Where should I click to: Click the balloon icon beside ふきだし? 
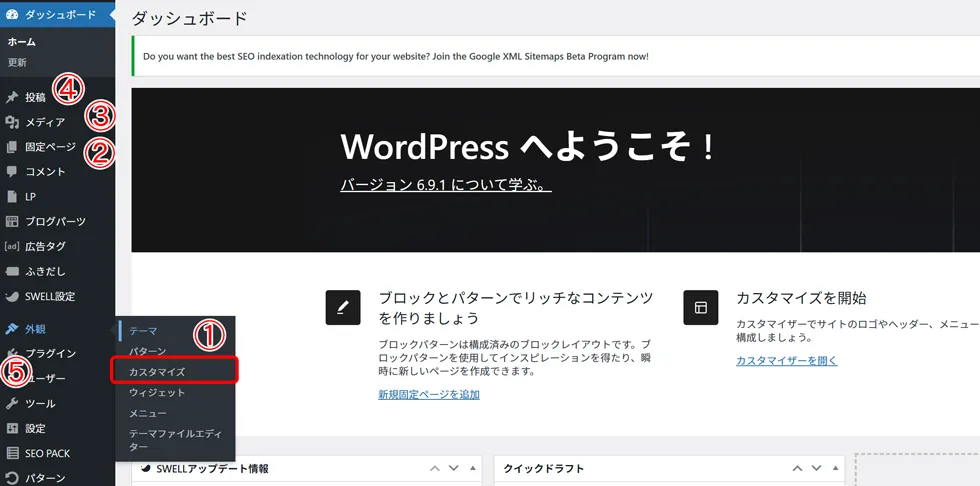pyautogui.click(x=12, y=272)
